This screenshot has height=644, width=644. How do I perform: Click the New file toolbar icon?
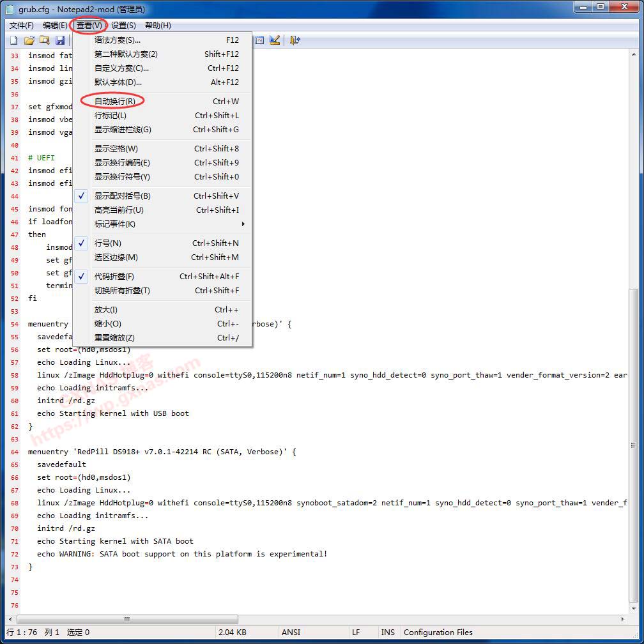14,40
